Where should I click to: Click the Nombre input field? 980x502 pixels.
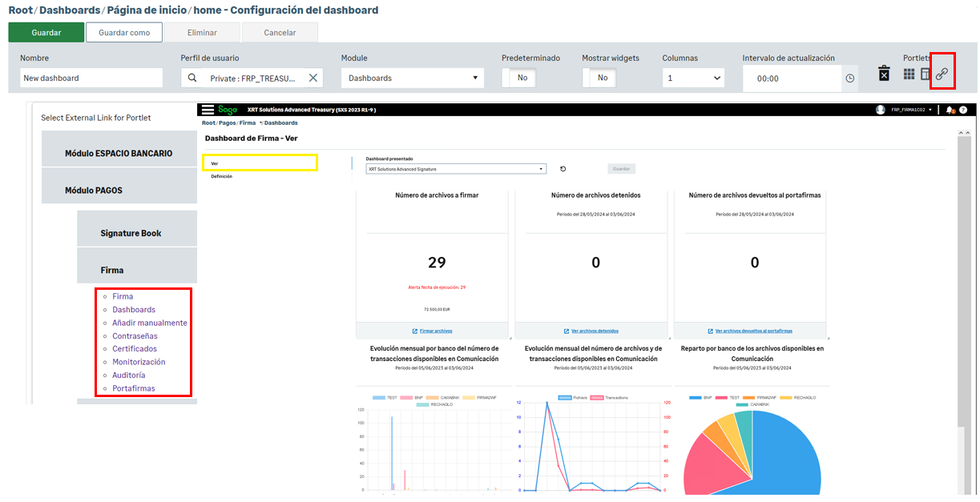click(91, 78)
